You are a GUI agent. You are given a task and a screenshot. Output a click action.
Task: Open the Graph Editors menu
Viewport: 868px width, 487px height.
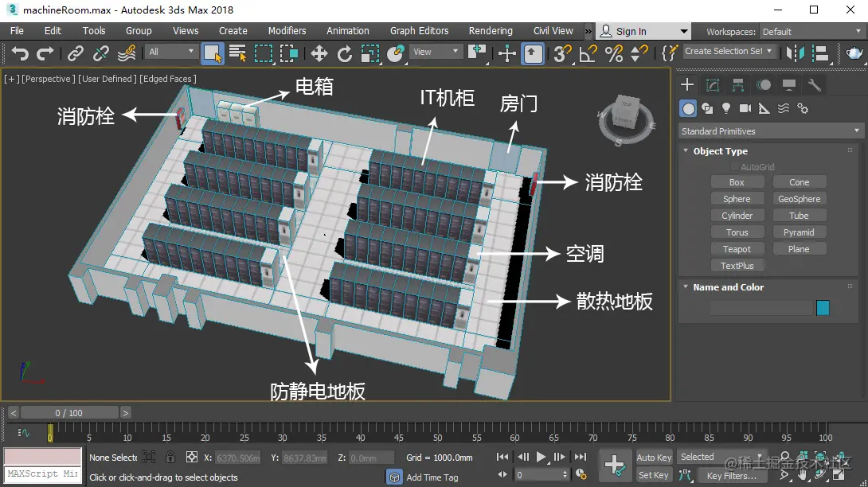pos(420,30)
